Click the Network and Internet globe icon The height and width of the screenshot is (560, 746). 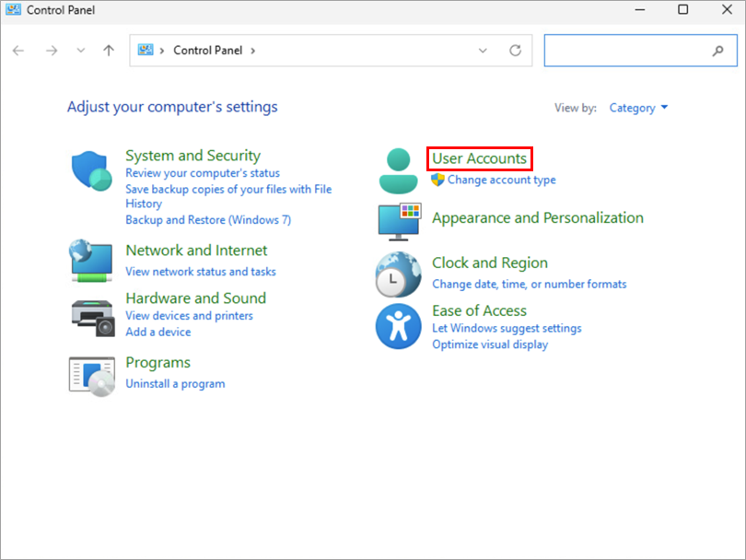(x=91, y=261)
